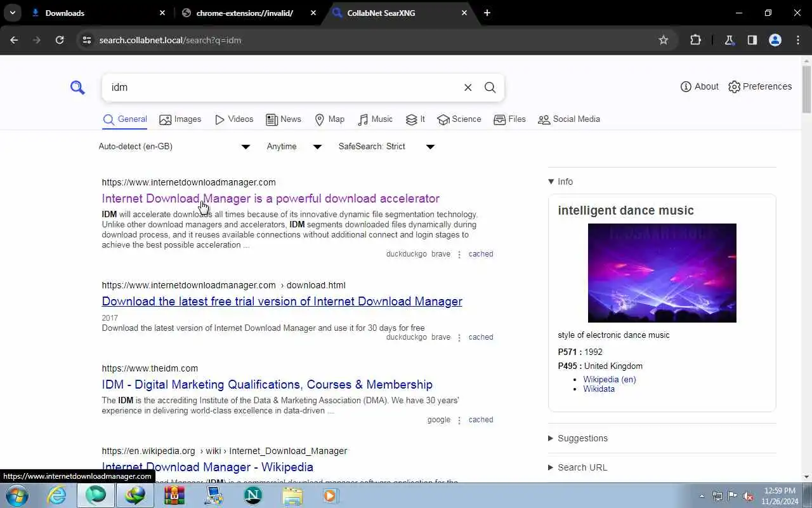Go back in browser history
The image size is (812, 508).
[15, 40]
